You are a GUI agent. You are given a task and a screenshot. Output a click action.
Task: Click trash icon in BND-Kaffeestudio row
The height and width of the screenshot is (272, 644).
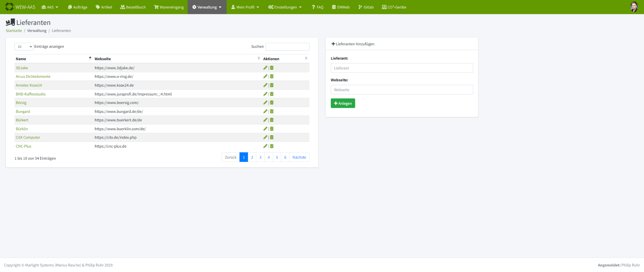pos(272,94)
